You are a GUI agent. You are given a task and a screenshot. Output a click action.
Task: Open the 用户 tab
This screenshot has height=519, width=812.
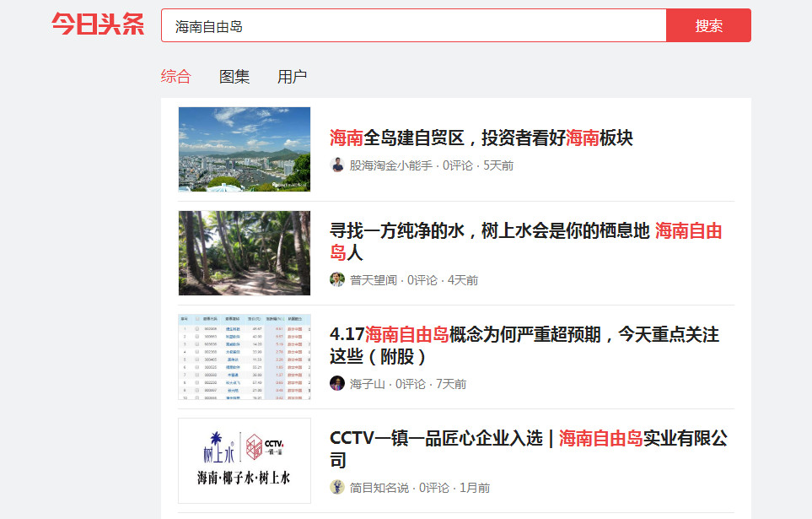292,77
